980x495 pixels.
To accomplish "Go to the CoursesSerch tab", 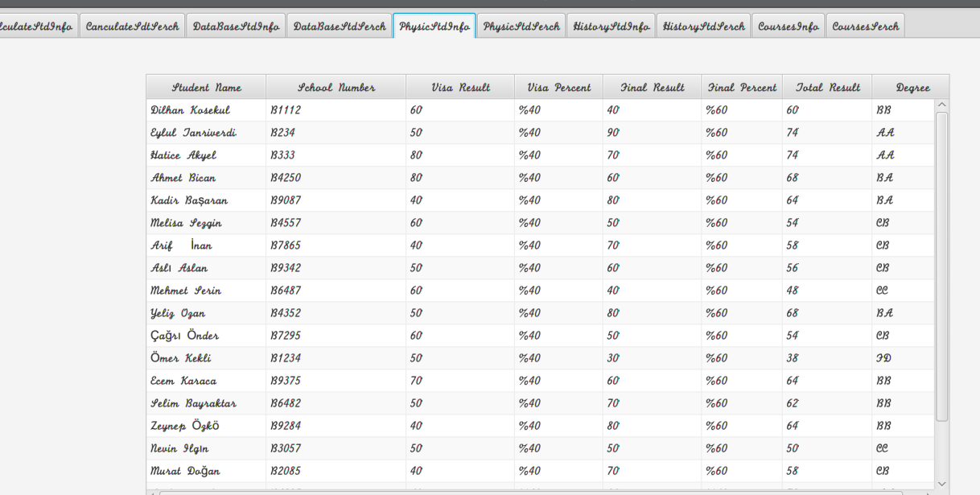I will coord(866,26).
